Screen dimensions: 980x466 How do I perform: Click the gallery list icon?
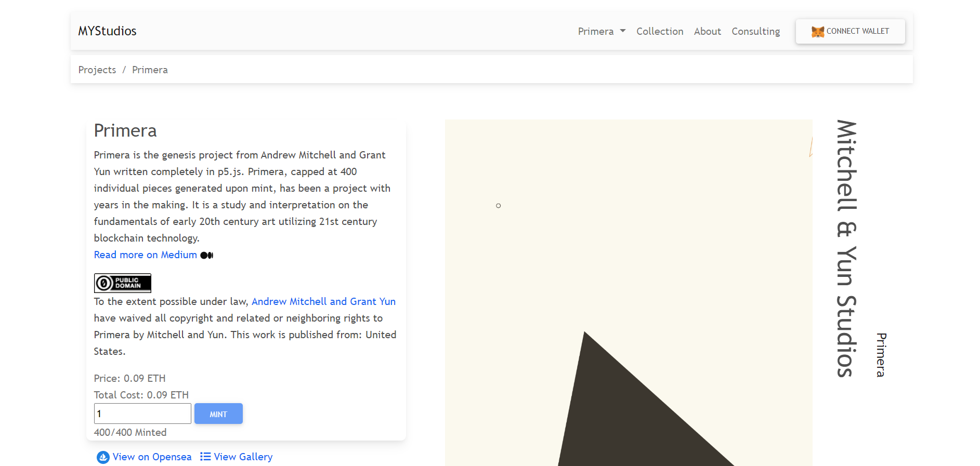205,457
